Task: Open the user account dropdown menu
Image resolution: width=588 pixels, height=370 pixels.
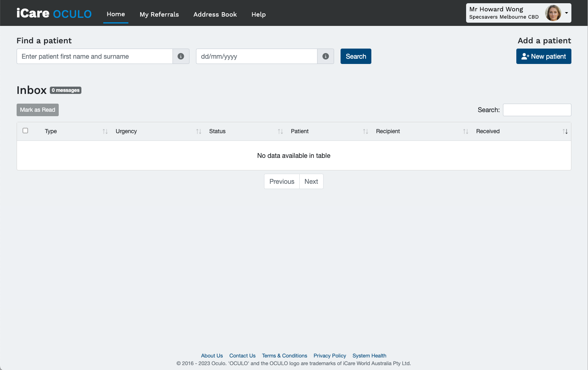Action: click(566, 13)
